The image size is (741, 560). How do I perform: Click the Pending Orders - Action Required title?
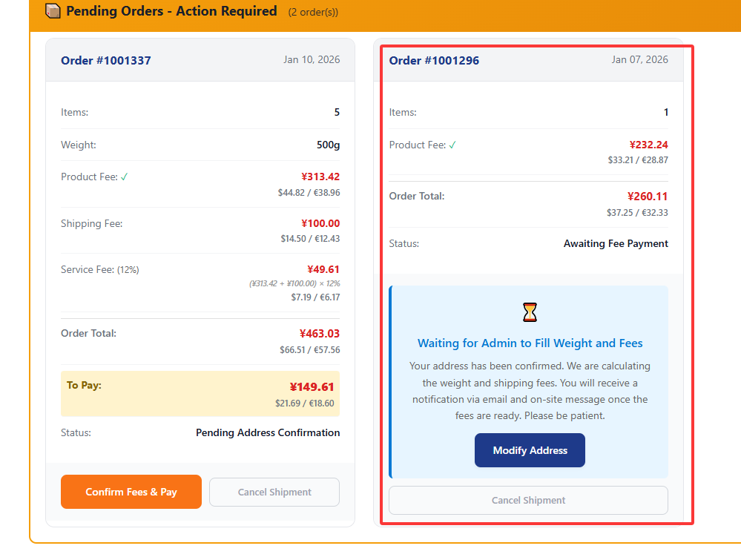pyautogui.click(x=171, y=11)
